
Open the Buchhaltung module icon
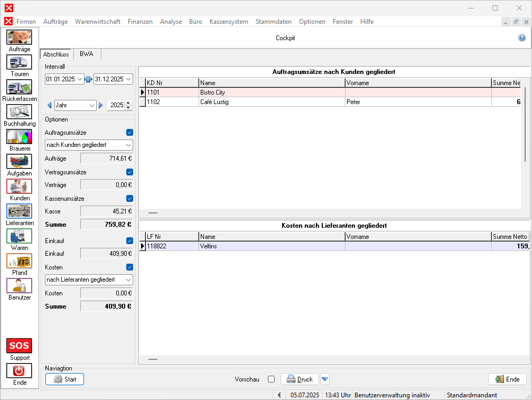[x=19, y=112]
